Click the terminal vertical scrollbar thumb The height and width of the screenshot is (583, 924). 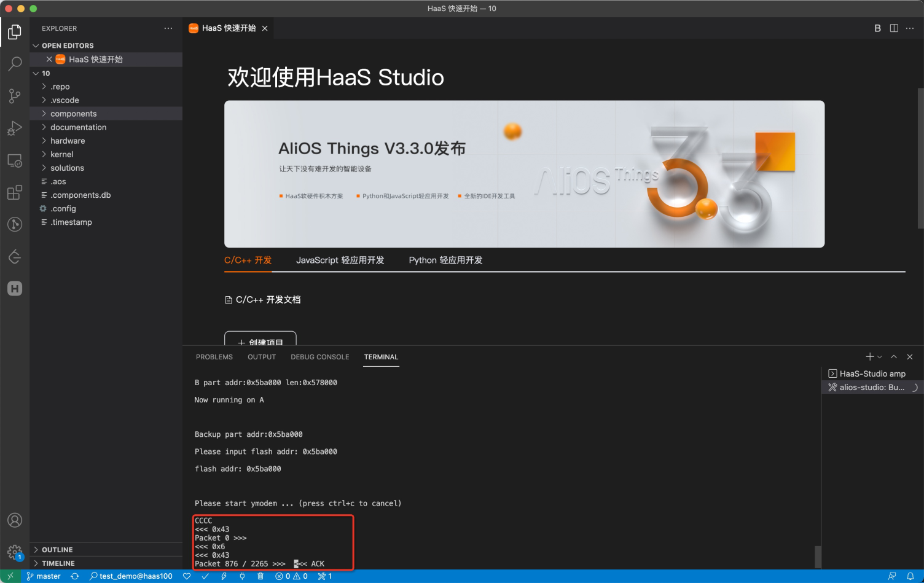(x=818, y=557)
